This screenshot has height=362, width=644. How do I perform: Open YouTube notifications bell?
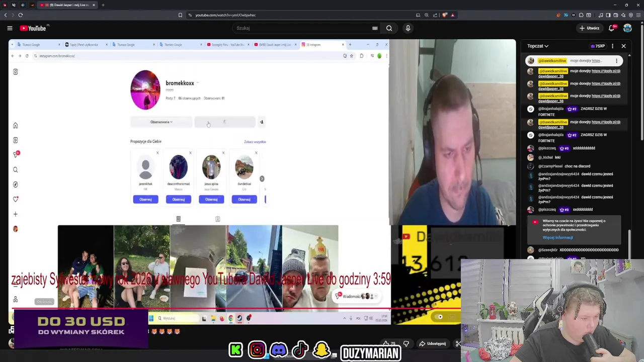(x=612, y=28)
